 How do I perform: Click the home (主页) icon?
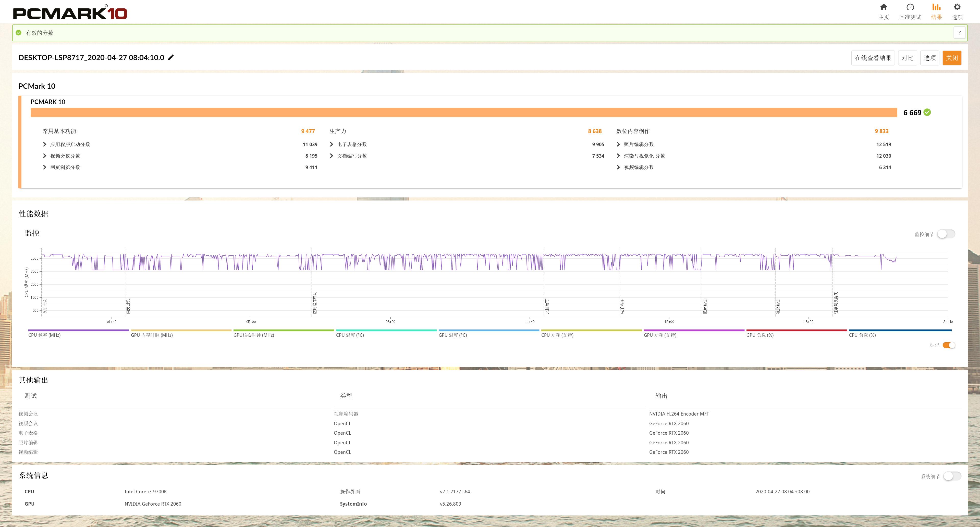coord(883,7)
